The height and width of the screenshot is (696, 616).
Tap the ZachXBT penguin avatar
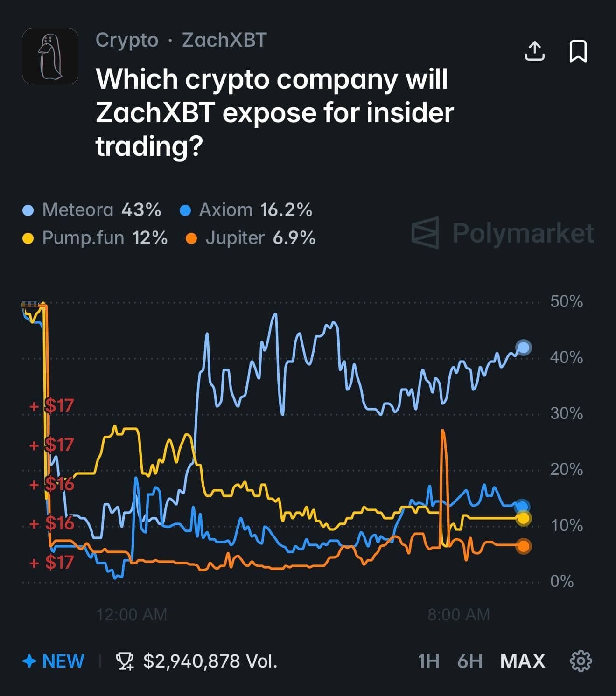(50, 56)
